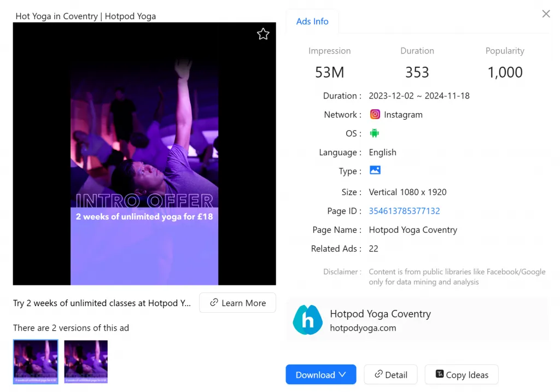This screenshot has width=560, height=392.
Task: Select the first ad version thumbnail
Action: pos(36,361)
